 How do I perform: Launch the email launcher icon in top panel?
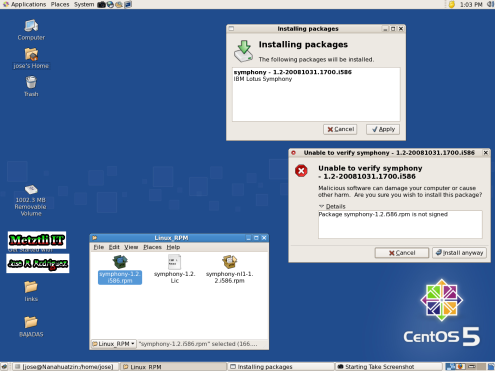pyautogui.click(x=119, y=4)
